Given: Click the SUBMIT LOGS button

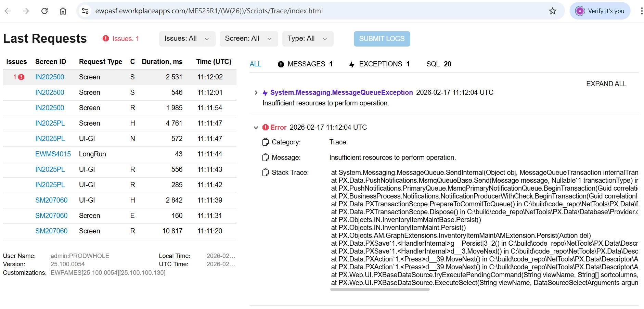Looking at the screenshot, I should tap(382, 39).
